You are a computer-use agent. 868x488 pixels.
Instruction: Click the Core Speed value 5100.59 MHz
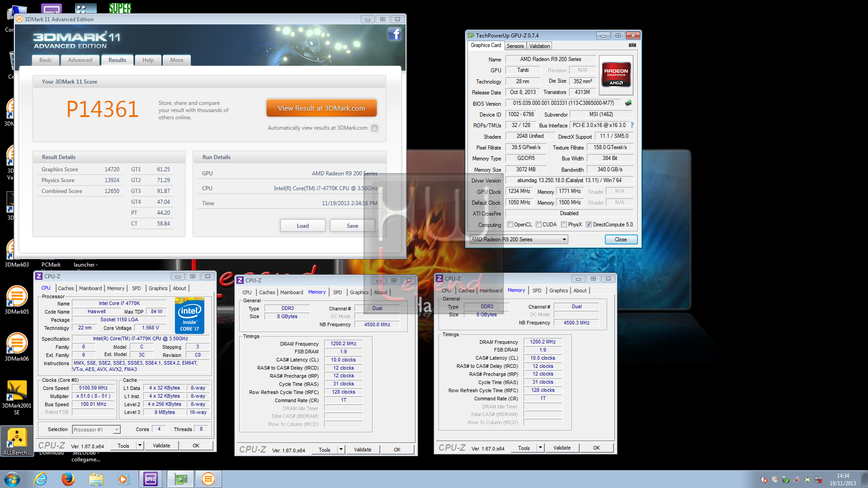[x=93, y=388]
